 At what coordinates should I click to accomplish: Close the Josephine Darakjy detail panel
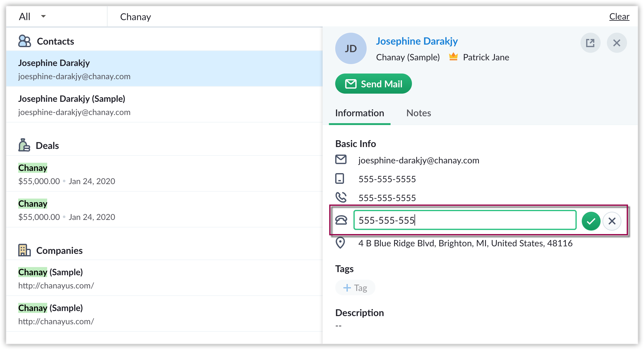click(617, 43)
